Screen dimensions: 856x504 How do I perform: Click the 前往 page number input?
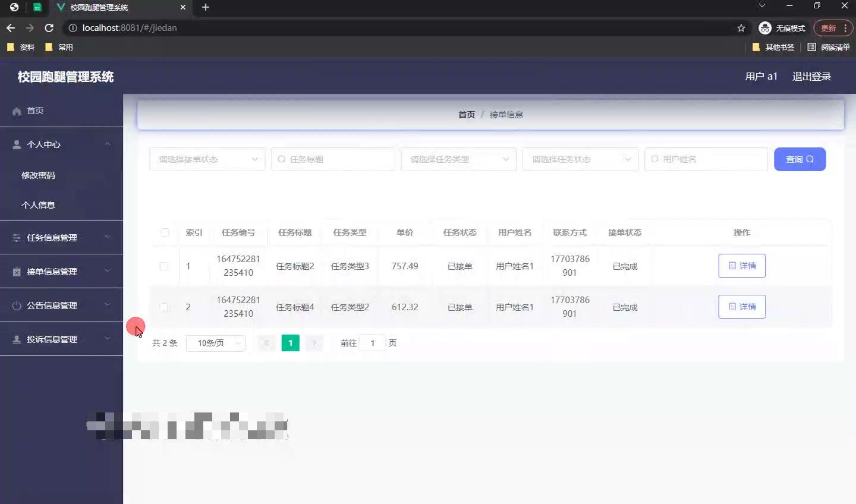pyautogui.click(x=373, y=343)
